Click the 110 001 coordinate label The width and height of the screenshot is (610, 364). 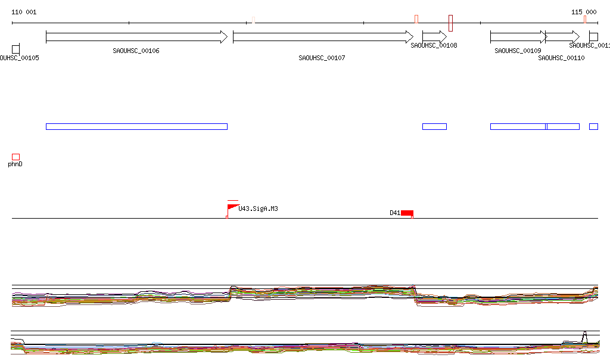(24, 12)
